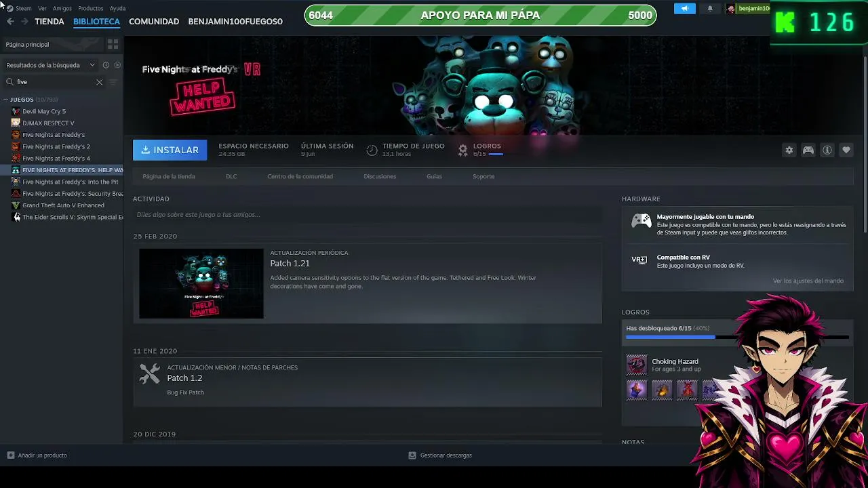
Task: Click Añadir un producto text
Action: point(43,455)
